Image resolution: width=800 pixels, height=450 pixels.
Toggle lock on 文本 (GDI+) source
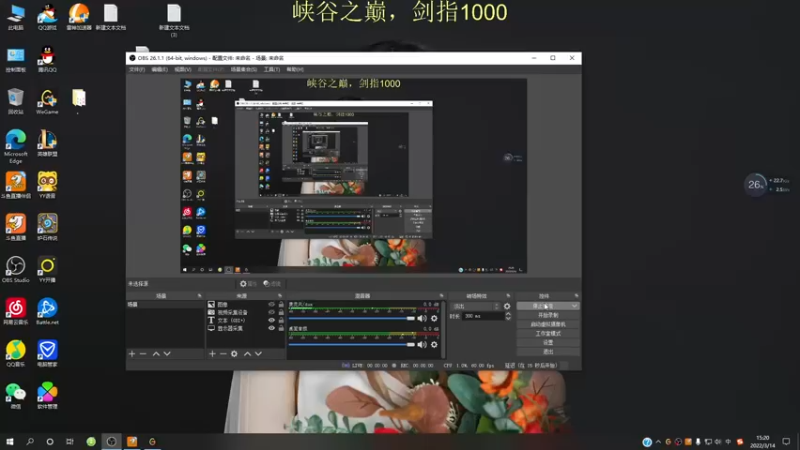click(281, 320)
